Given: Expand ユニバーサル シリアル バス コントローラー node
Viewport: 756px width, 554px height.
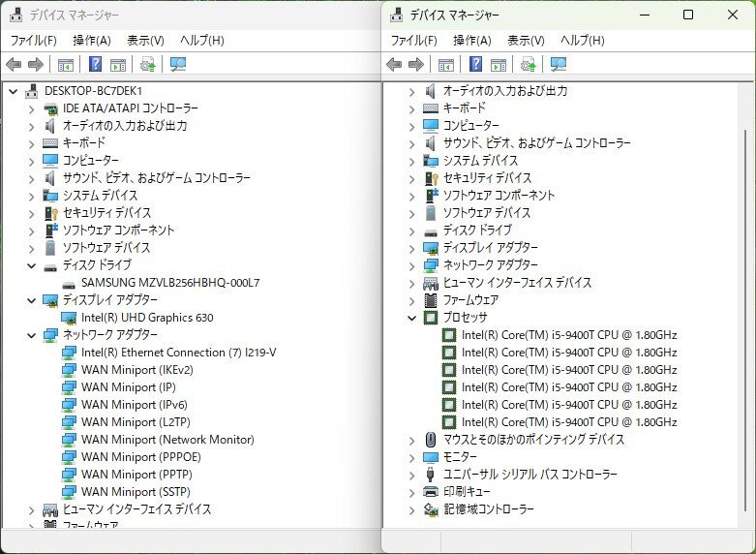Looking at the screenshot, I should 412,475.
